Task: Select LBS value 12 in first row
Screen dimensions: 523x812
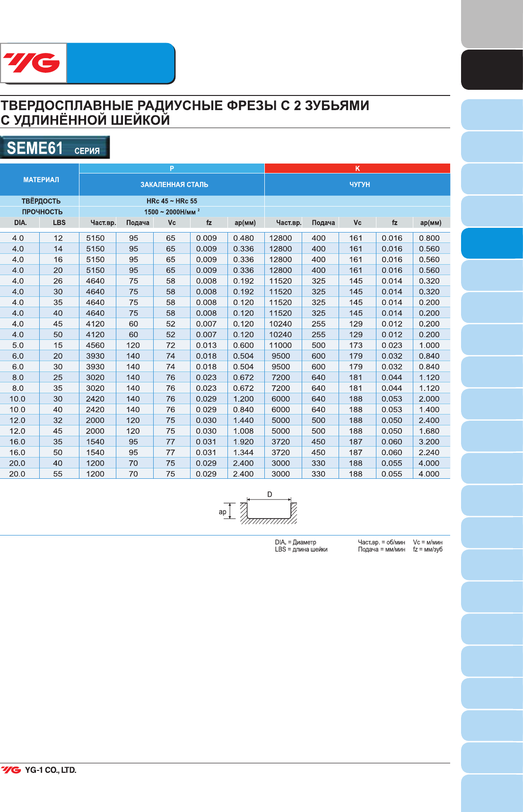Action: point(58,238)
